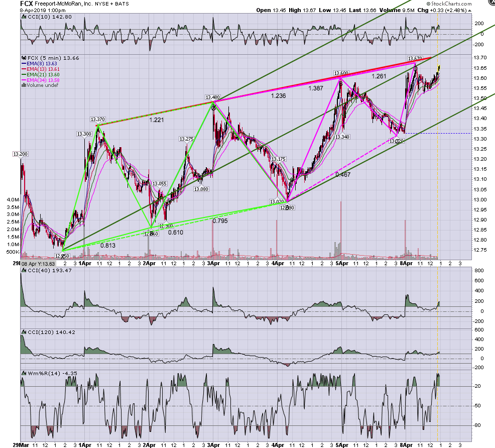Click the 13.370 peak price label
The height and width of the screenshot is (448, 495).
pyautogui.click(x=97, y=120)
